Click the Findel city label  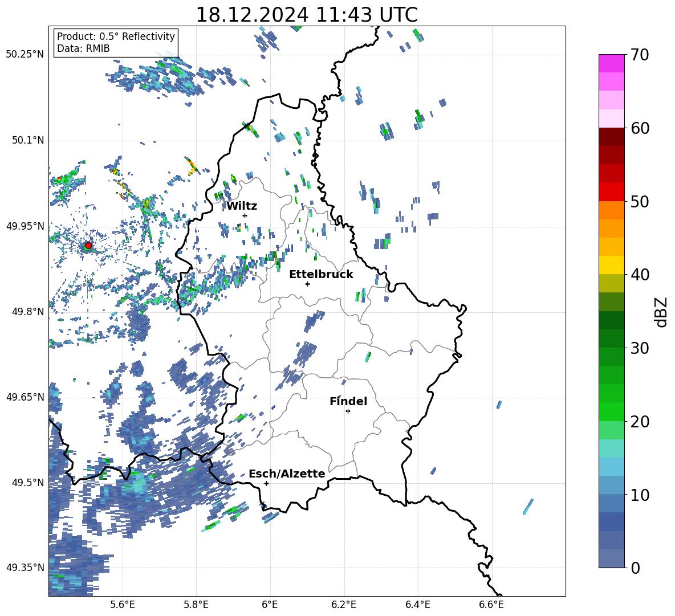coord(348,401)
